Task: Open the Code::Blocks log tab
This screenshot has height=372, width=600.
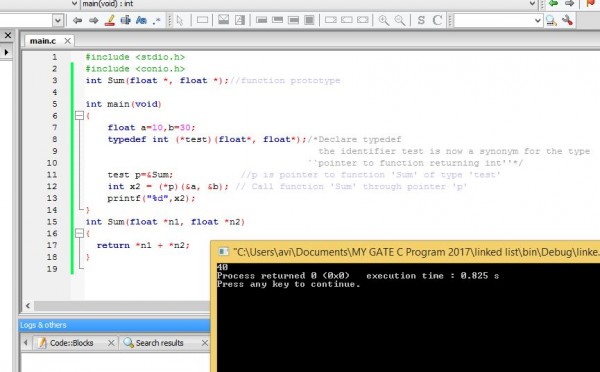Action: pyautogui.click(x=71, y=343)
